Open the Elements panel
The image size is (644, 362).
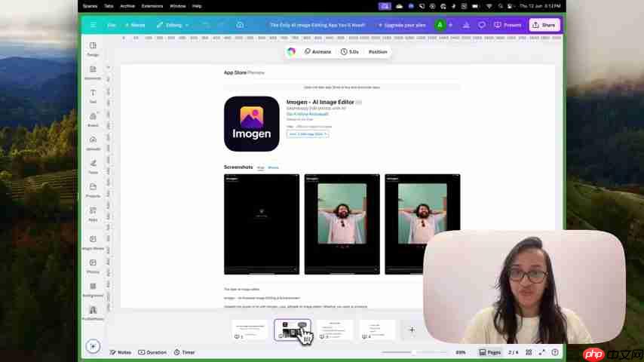pyautogui.click(x=93, y=72)
